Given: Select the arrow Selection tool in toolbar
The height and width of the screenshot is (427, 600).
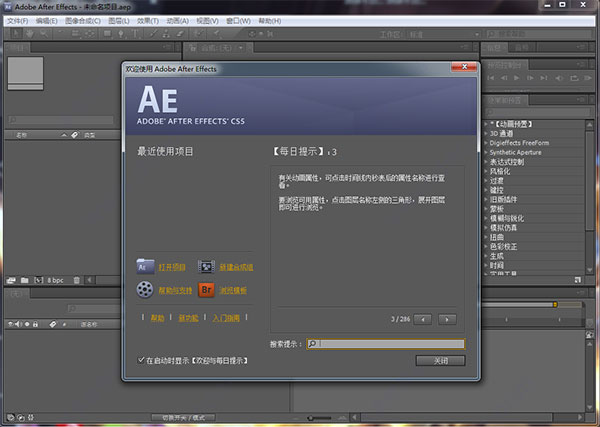Looking at the screenshot, I should click(x=16, y=34).
